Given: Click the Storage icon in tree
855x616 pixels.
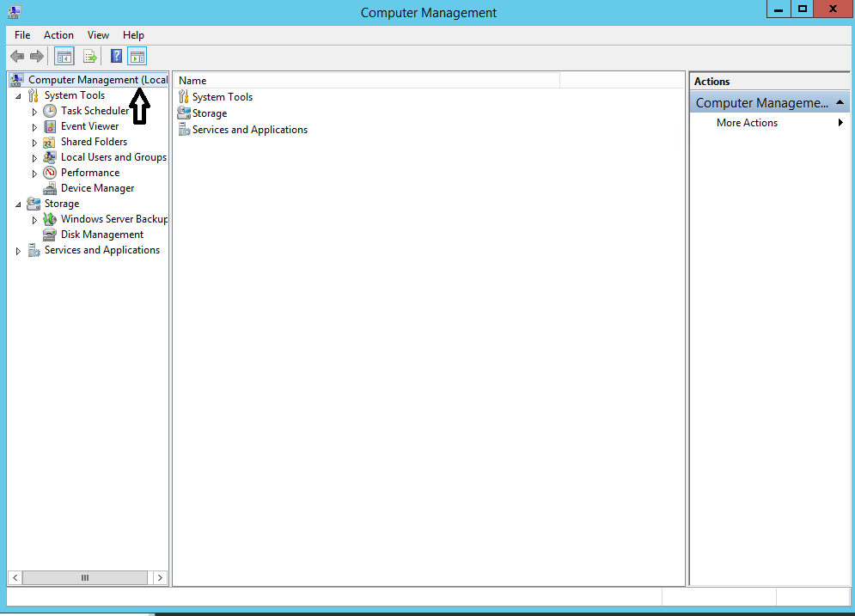Looking at the screenshot, I should pyautogui.click(x=34, y=204).
